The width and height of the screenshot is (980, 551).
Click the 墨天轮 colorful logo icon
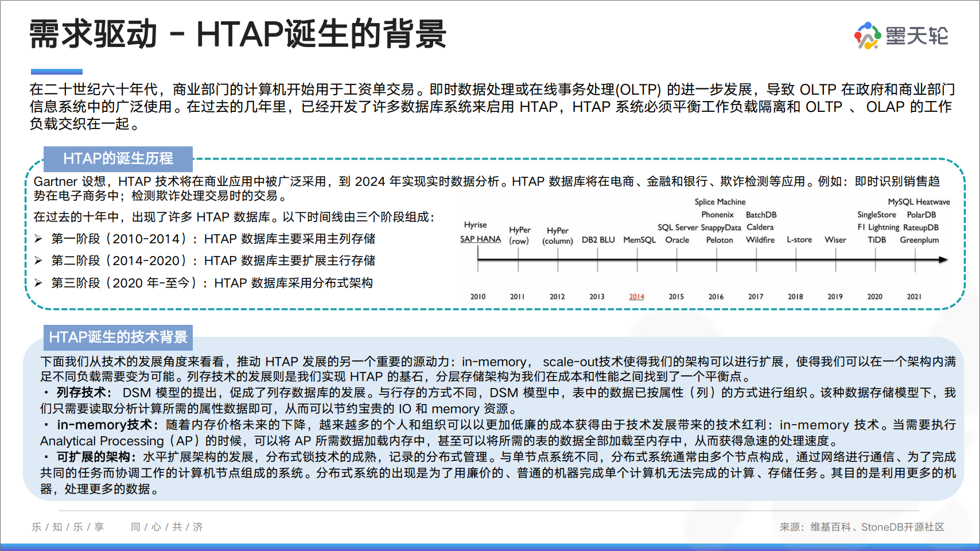pos(868,36)
